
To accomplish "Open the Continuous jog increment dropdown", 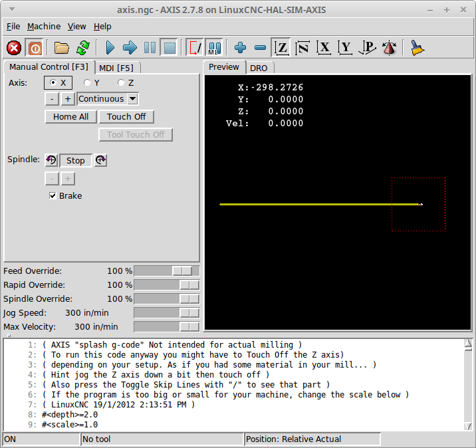I will pyautogui.click(x=108, y=99).
